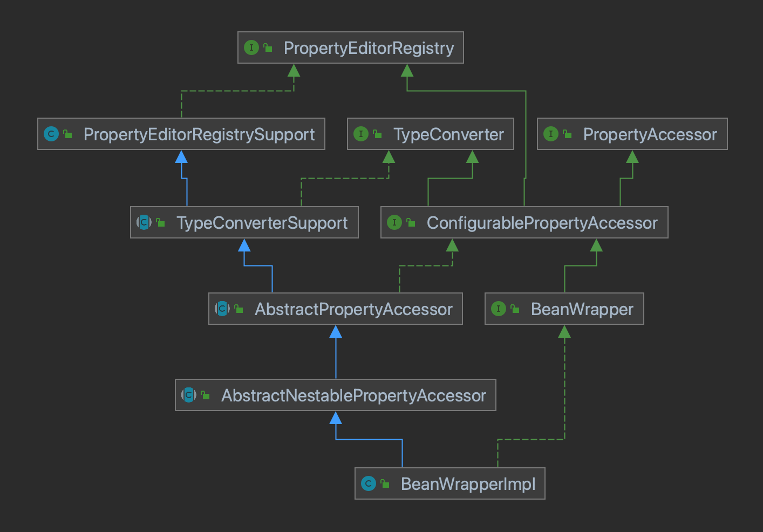763x532 pixels.
Task: Click the public lock icon on BeanWrapperImpl
Action: [385, 484]
